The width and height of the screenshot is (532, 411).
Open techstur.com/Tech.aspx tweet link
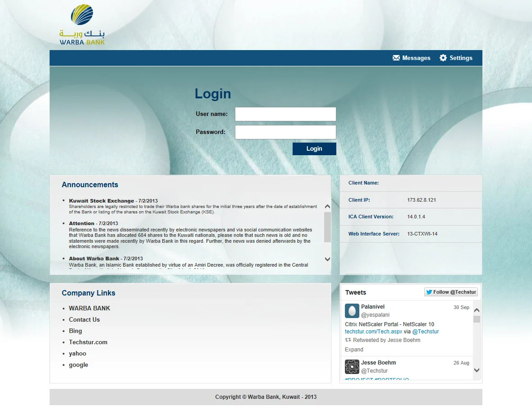pyautogui.click(x=374, y=332)
